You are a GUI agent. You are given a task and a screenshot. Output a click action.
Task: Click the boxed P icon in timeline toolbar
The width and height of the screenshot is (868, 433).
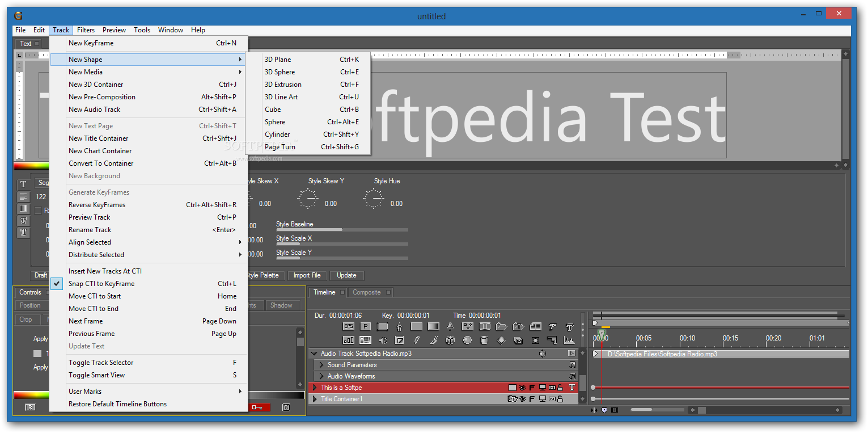point(366,326)
